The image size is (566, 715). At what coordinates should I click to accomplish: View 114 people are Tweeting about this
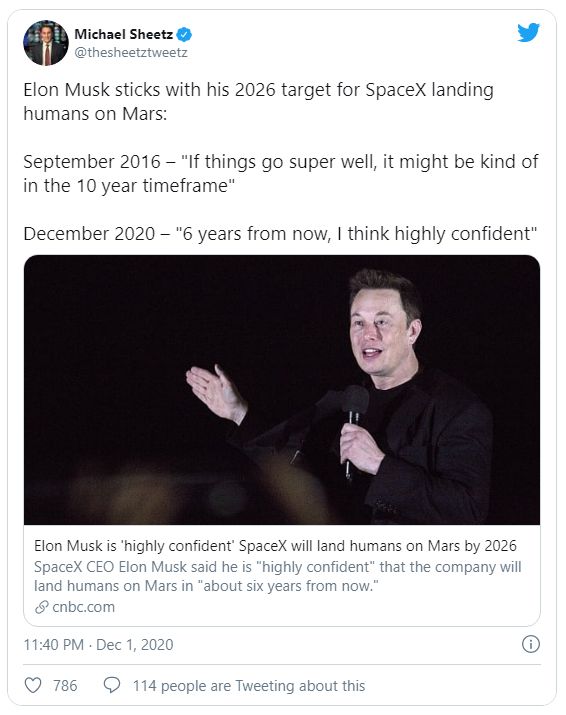pyautogui.click(x=249, y=685)
